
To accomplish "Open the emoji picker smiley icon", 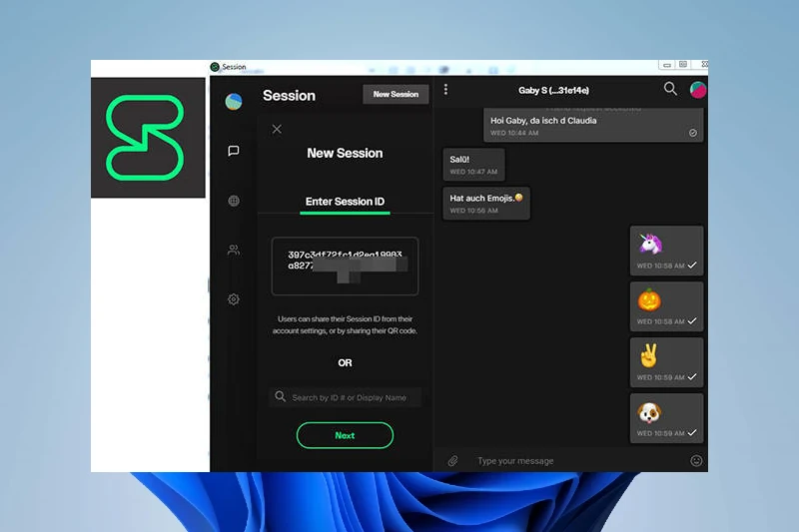I will click(x=696, y=461).
